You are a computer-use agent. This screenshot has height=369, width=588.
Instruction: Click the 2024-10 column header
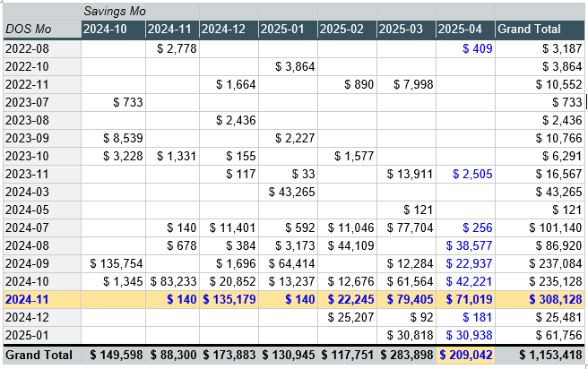click(110, 30)
